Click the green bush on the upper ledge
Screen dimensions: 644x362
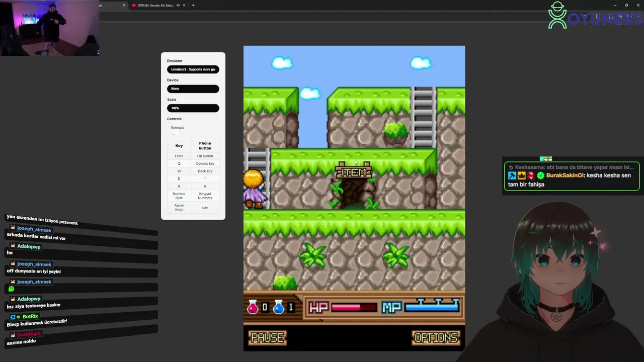tap(395, 132)
